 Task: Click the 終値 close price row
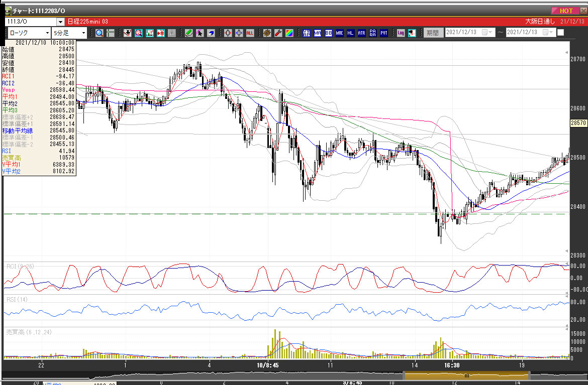[x=39, y=70]
